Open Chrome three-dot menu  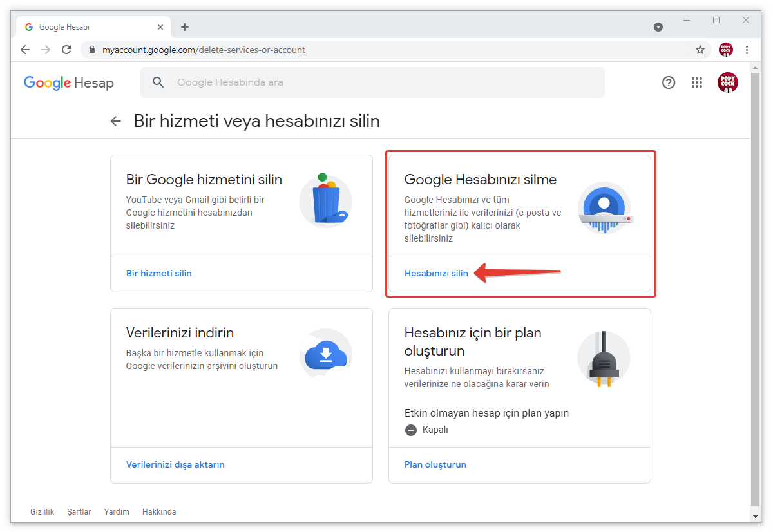747,50
